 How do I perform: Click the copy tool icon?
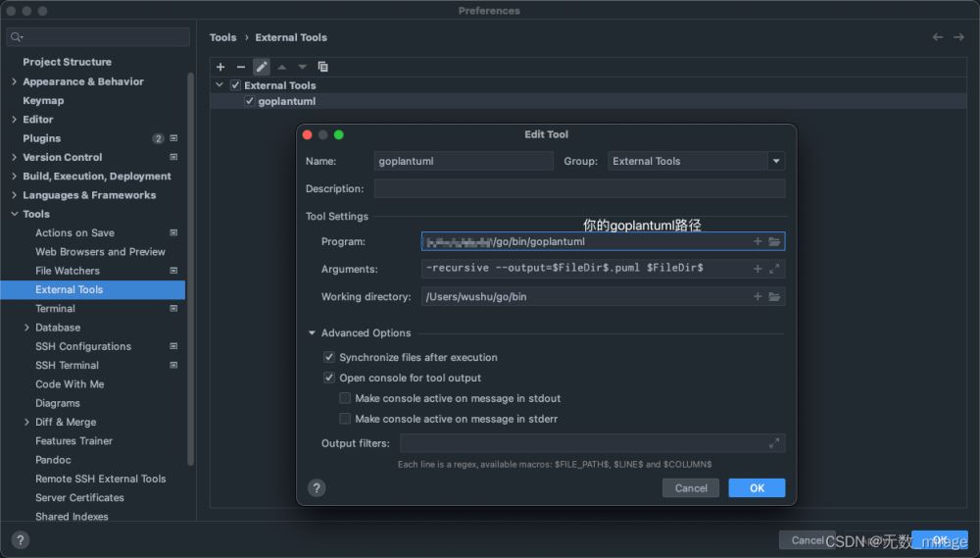[x=322, y=67]
